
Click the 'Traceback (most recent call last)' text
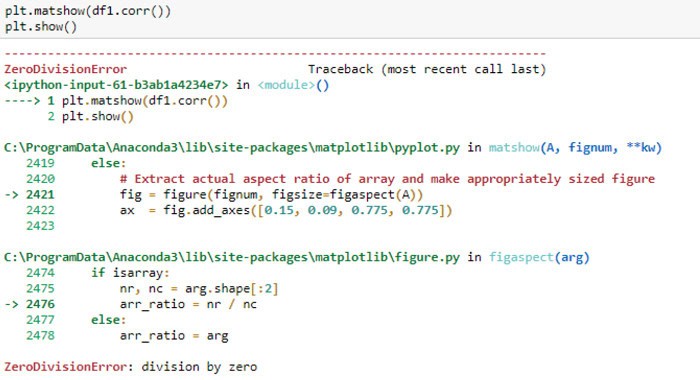[427, 69]
